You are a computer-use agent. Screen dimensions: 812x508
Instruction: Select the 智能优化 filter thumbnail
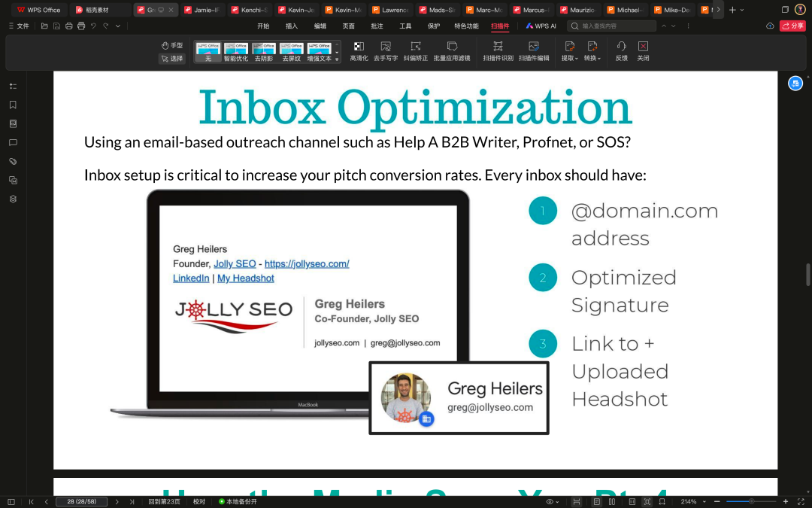(x=235, y=52)
